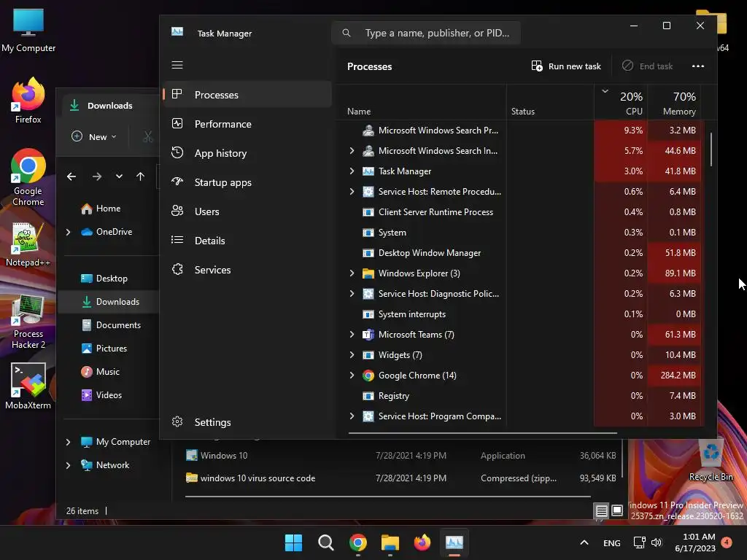Open the Process Hacker 2 desktop shortcut
This screenshot has height=560, width=747.
point(28,322)
